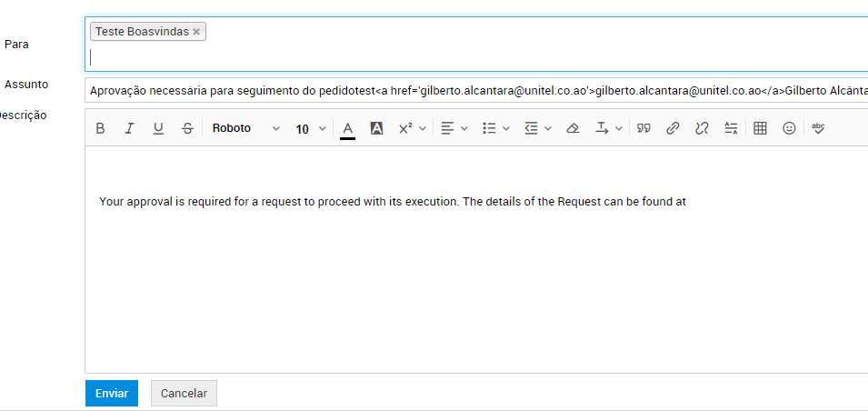Expand the indentation options arrow
This screenshot has height=411, width=868.
click(x=548, y=128)
